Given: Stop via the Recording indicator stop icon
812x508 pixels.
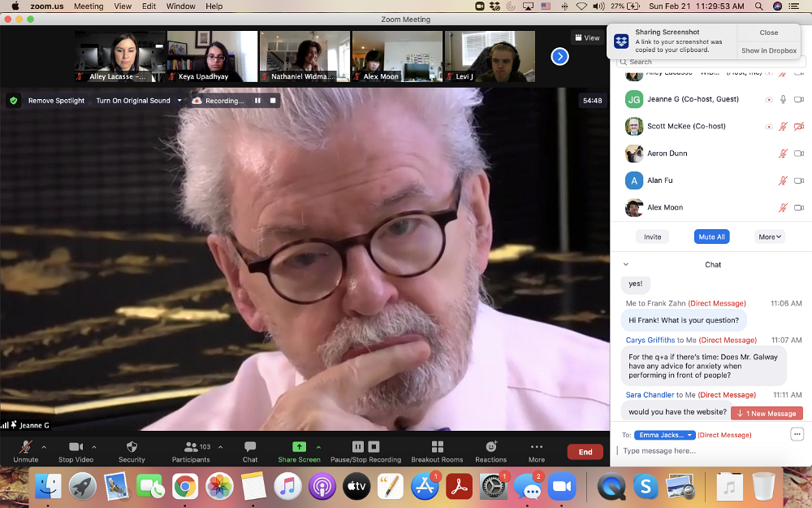Looking at the screenshot, I should [x=273, y=101].
